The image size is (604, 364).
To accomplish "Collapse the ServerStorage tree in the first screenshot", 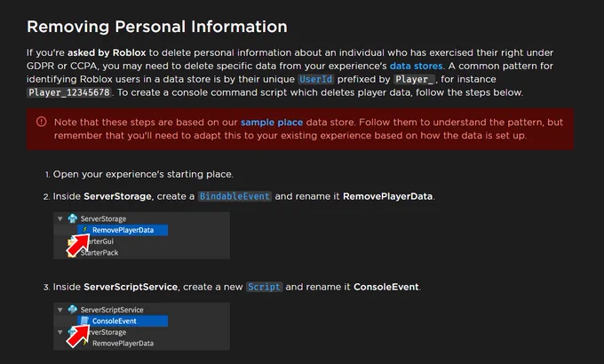I will point(60,218).
